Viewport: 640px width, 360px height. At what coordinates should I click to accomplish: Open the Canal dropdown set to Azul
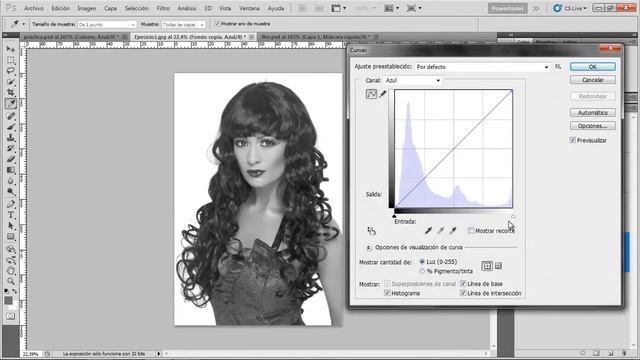click(412, 80)
